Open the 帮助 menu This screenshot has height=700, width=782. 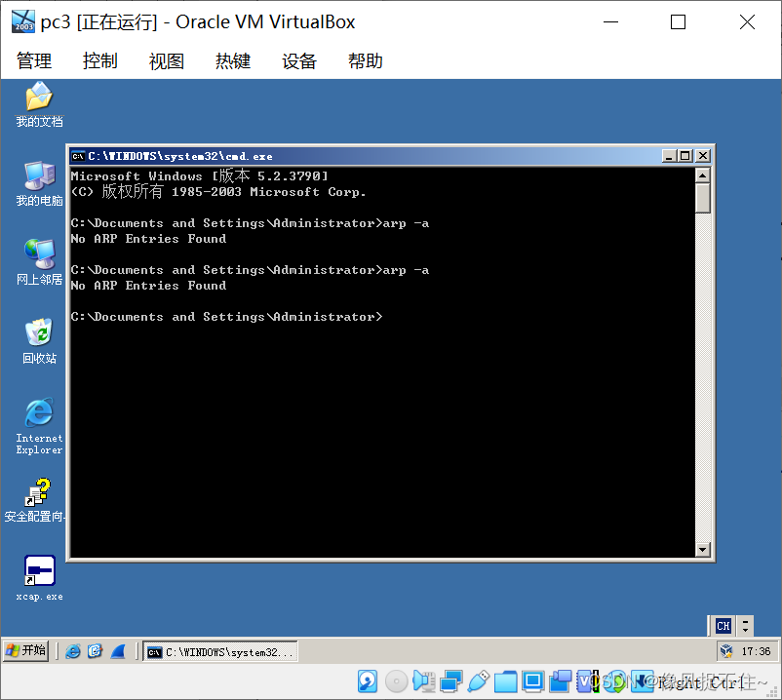366,60
